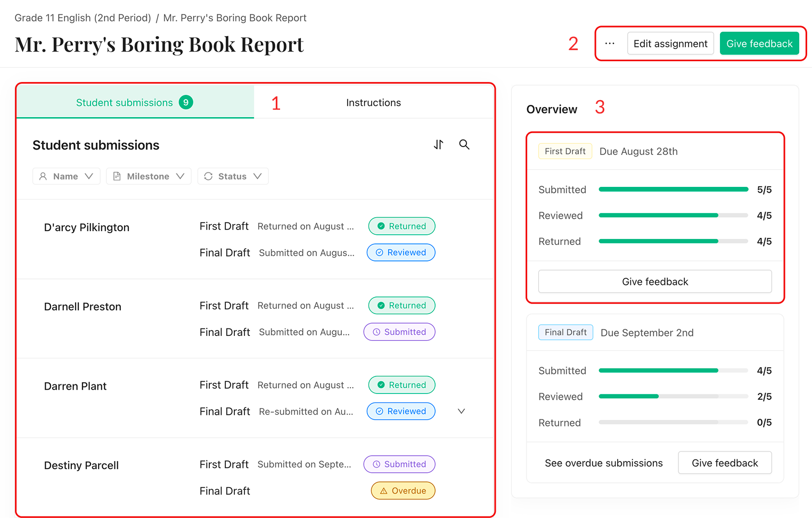The image size is (812, 518).
Task: Click the Edit assignment button
Action: [x=670, y=44]
